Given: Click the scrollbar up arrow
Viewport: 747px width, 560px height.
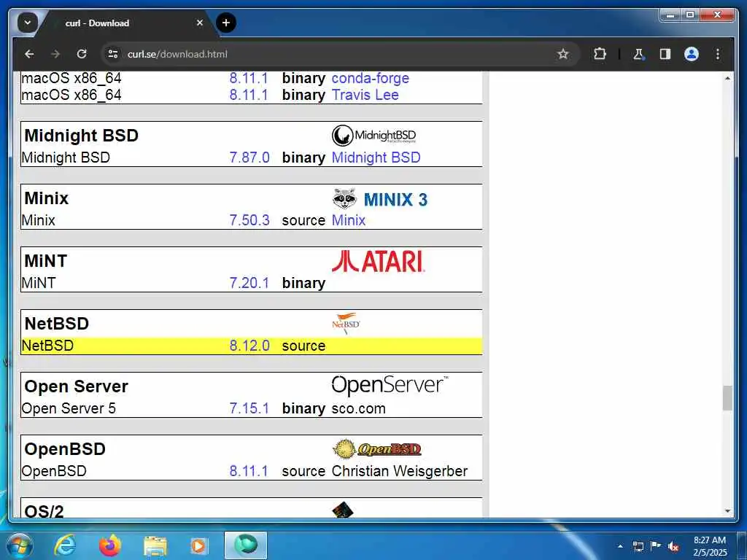Looking at the screenshot, I should (727, 77).
